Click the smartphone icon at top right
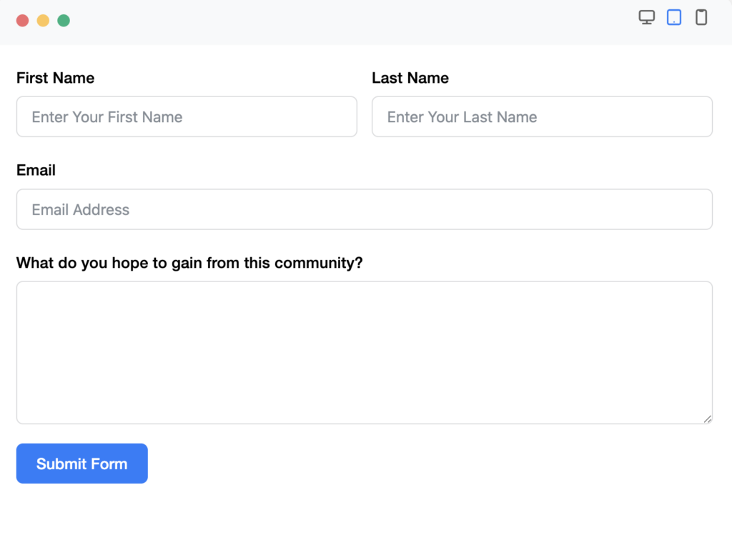Screen dimensions: 732x560 (x=701, y=16)
